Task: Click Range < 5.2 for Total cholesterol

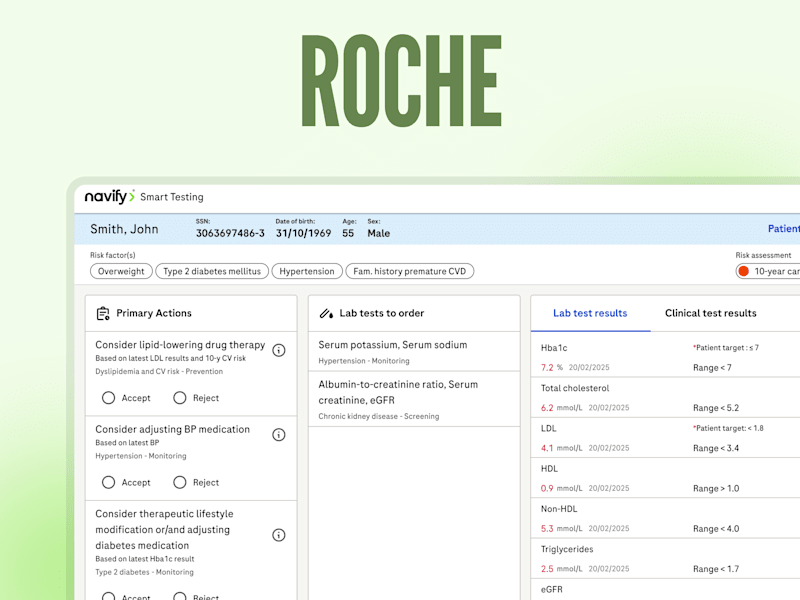Action: pos(716,408)
